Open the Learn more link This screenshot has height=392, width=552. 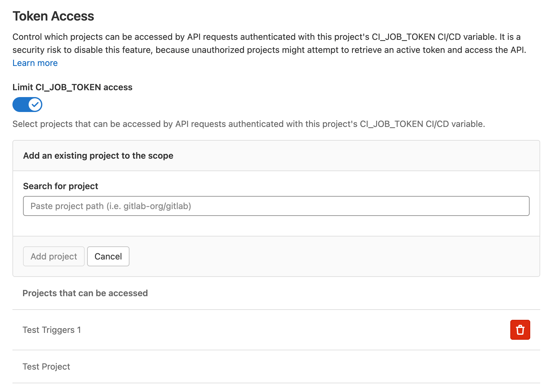pyautogui.click(x=35, y=63)
